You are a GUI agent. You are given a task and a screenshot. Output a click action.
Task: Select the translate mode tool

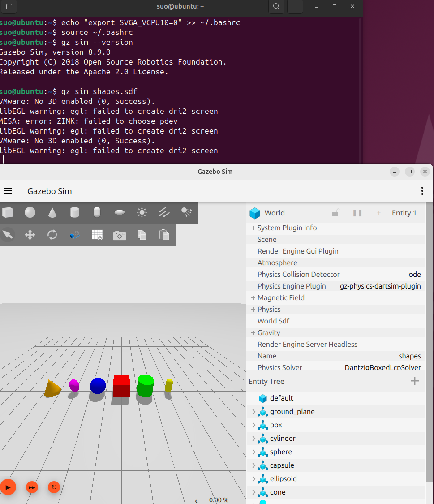(30, 235)
